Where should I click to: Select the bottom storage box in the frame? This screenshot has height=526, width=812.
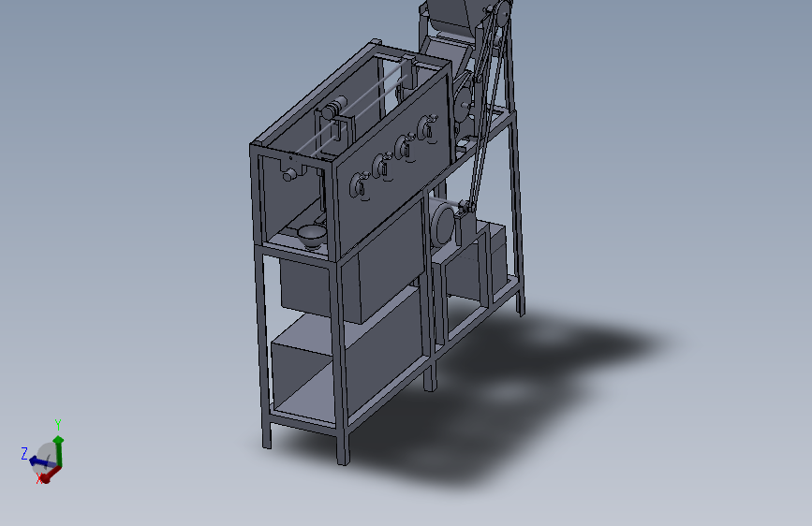coord(346,353)
